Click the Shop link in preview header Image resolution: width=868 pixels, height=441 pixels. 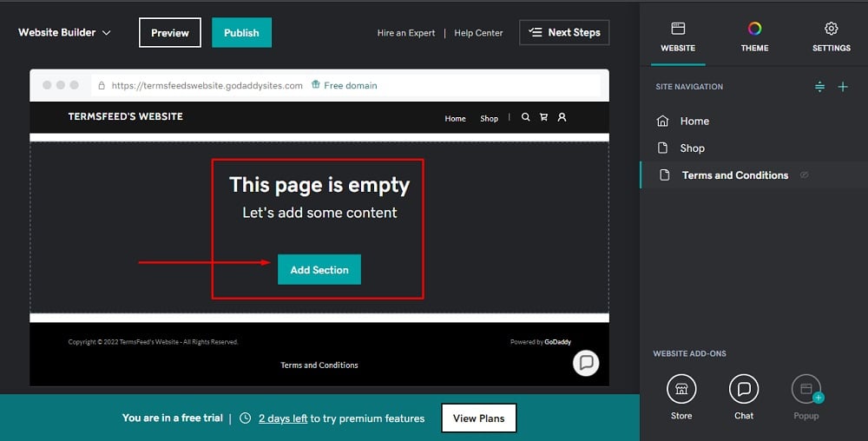coord(489,118)
